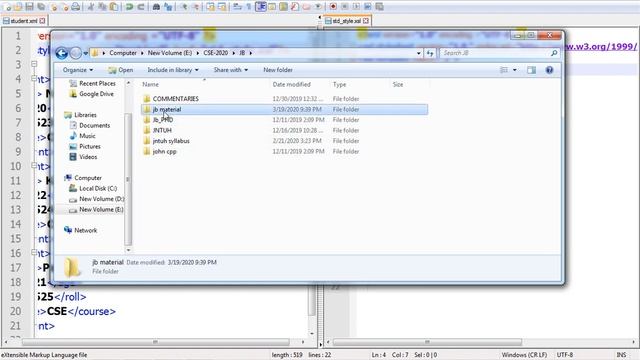This screenshot has height=360, width=640.
Task: Close the std_style.xsl tab
Action: click(366, 21)
